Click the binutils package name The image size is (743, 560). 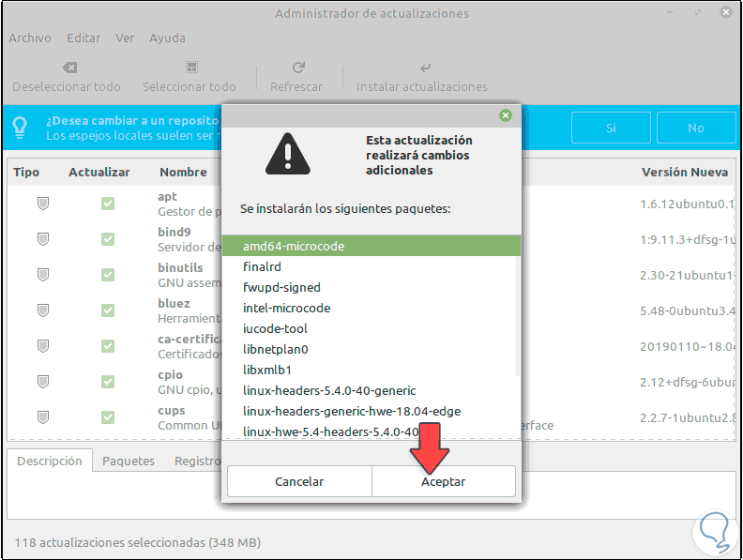coord(180,267)
